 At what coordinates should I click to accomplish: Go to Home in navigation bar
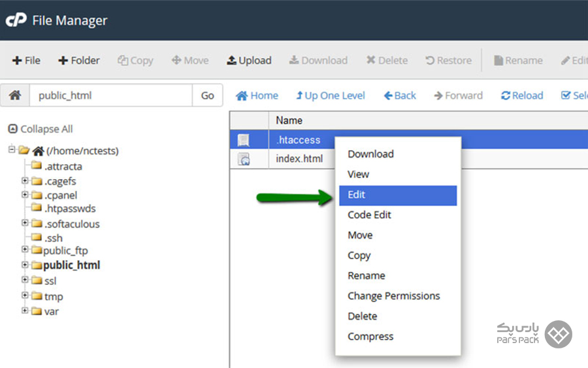pos(257,95)
